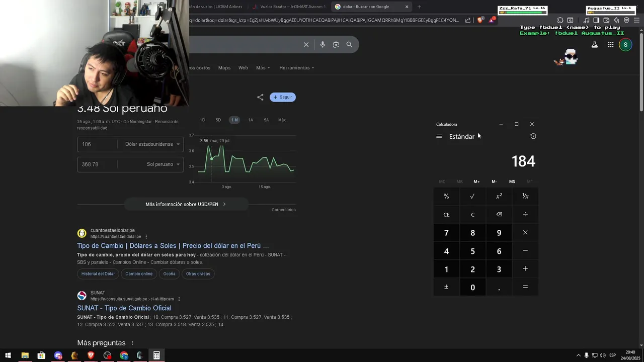Click the Cambio online chip
The width and height of the screenshot is (644, 362).
click(x=139, y=274)
